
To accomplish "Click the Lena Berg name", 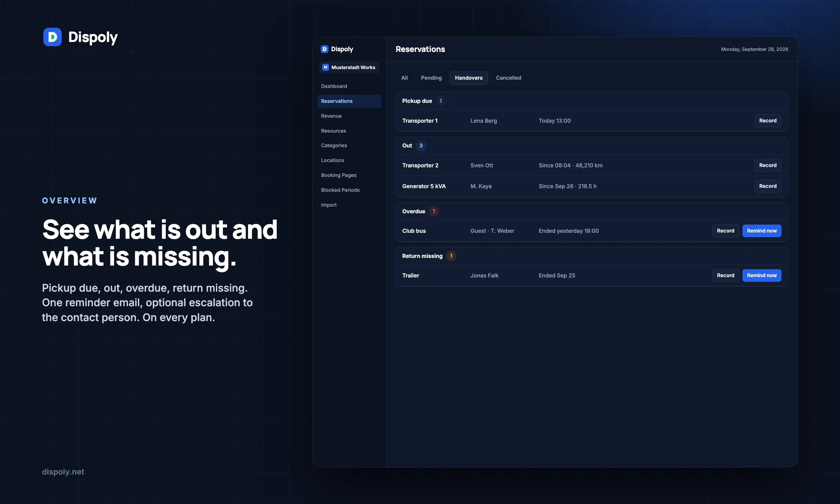I will (x=483, y=121).
